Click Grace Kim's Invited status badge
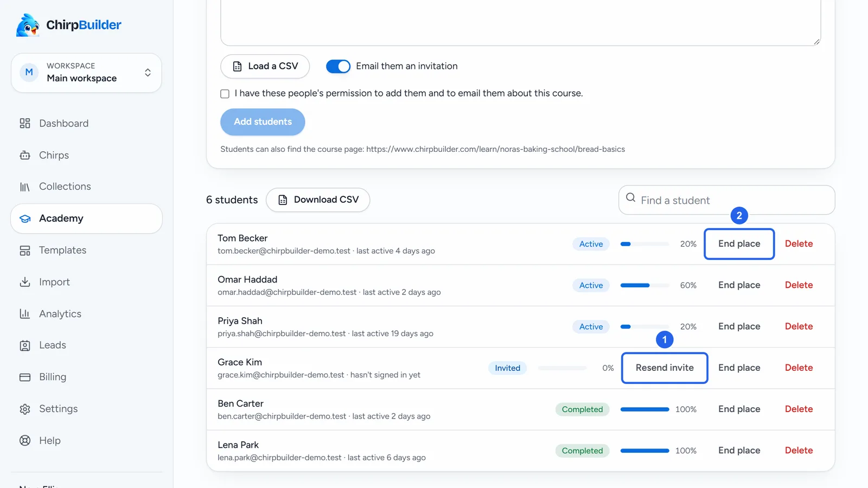This screenshot has height=488, width=868. coord(507,368)
